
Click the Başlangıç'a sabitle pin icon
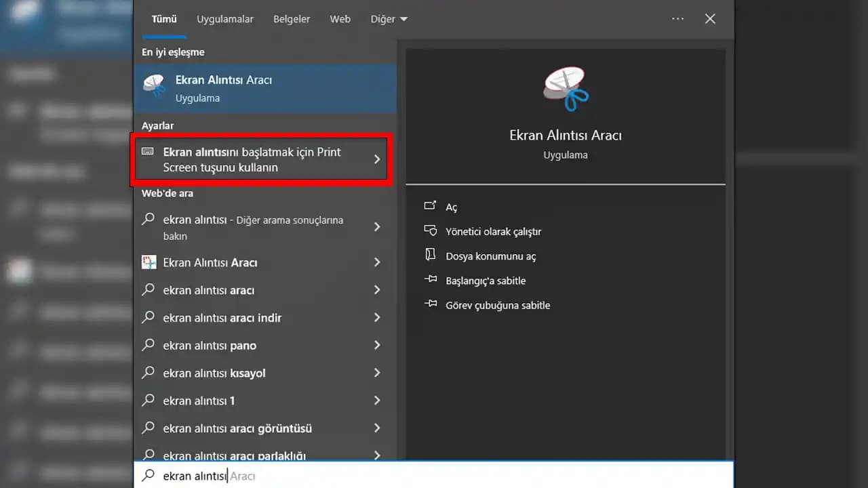tap(430, 280)
